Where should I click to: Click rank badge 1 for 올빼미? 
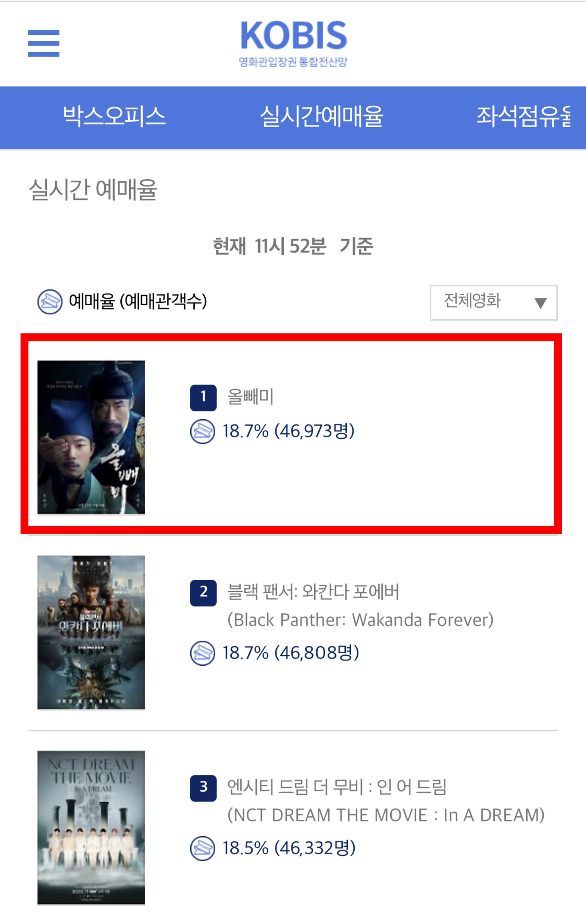point(203,398)
